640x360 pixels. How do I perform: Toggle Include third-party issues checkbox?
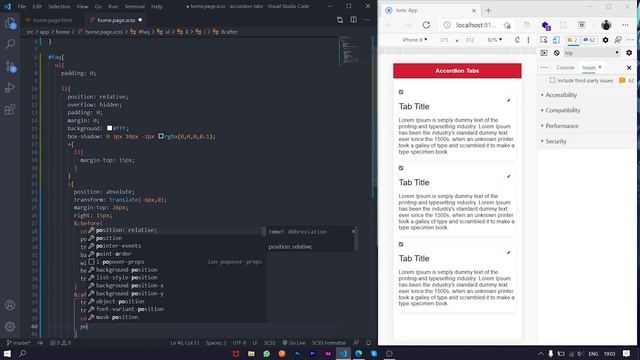point(552,80)
